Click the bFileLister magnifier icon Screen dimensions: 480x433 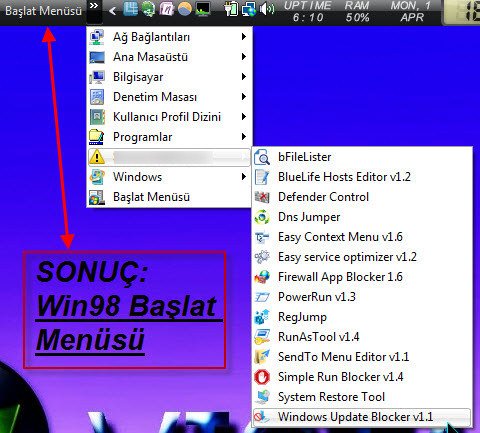tap(262, 157)
